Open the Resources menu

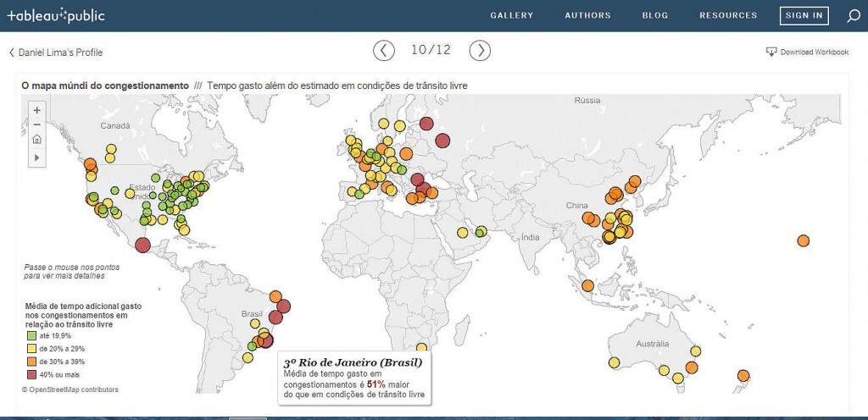pyautogui.click(x=728, y=15)
